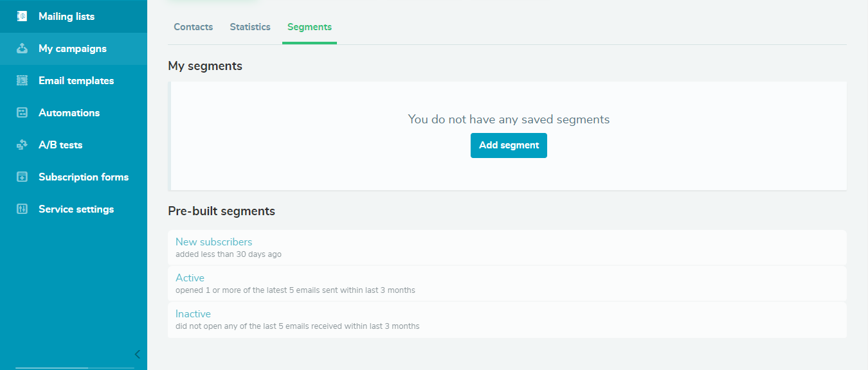This screenshot has width=868, height=370.
Task: Switch to the Contacts tab
Action: tap(193, 27)
